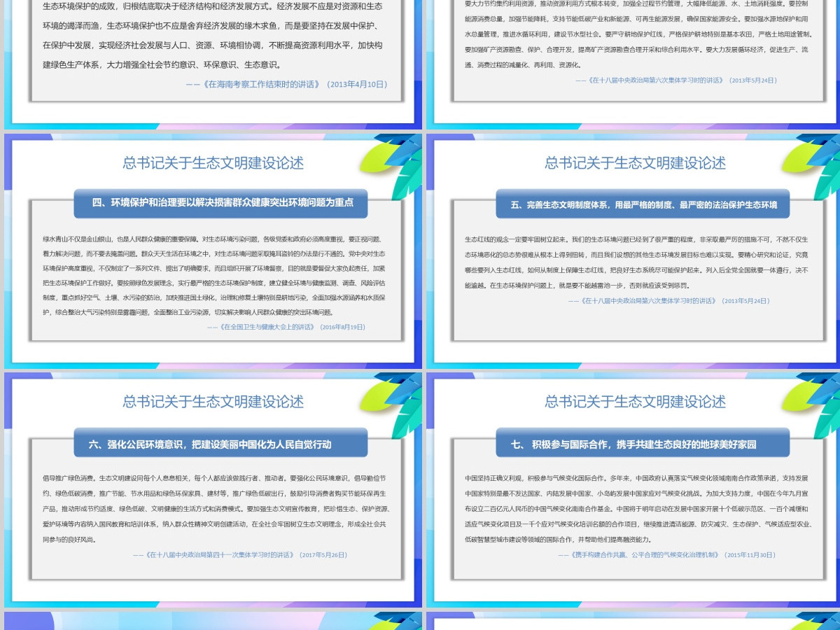The width and height of the screenshot is (840, 630).
Task: Click the 第六次集体学习 citation under section five
Action: (668, 301)
